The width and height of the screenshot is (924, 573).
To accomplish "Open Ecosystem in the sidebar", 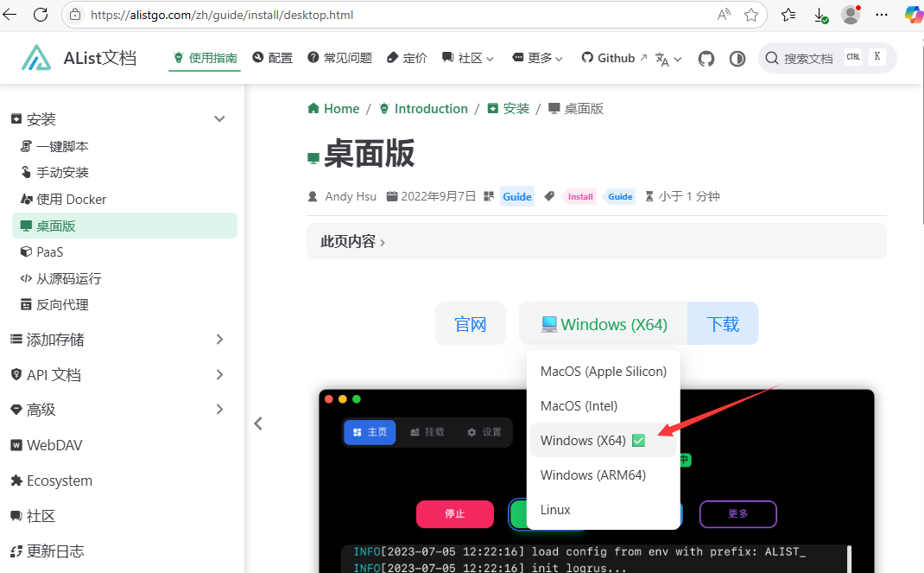I will [51, 481].
